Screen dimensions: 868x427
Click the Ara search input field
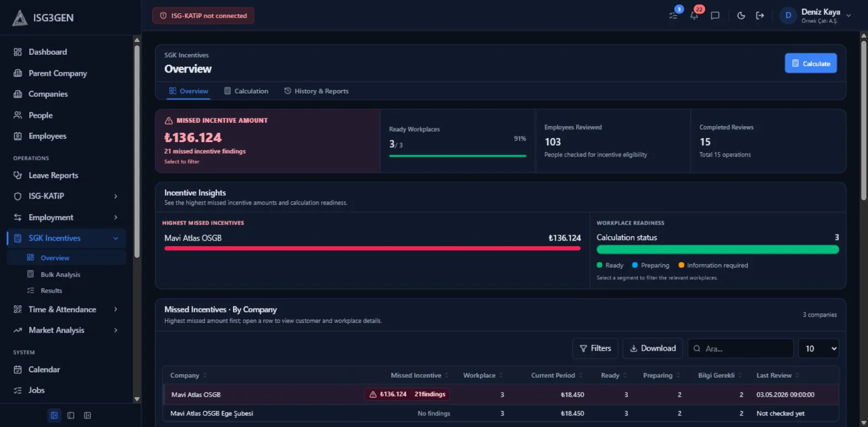click(741, 348)
